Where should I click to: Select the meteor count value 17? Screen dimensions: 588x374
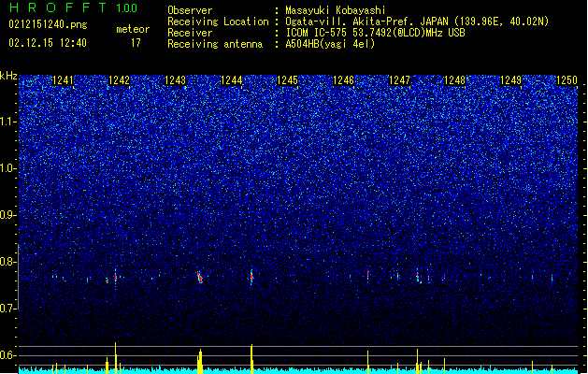pyautogui.click(x=136, y=43)
